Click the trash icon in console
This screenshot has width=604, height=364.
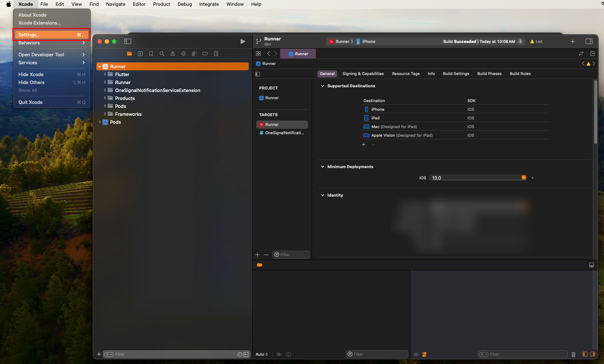[573, 355]
